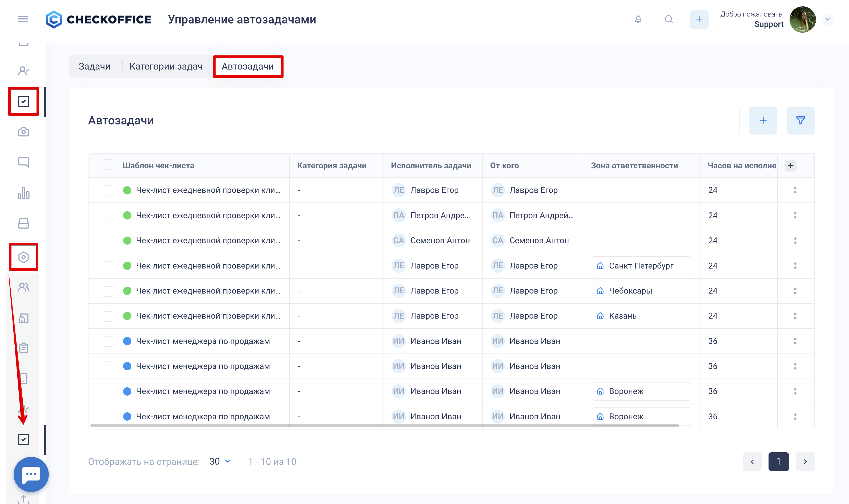Open three-dots menu for the Санкт-Петербург row

click(x=795, y=266)
